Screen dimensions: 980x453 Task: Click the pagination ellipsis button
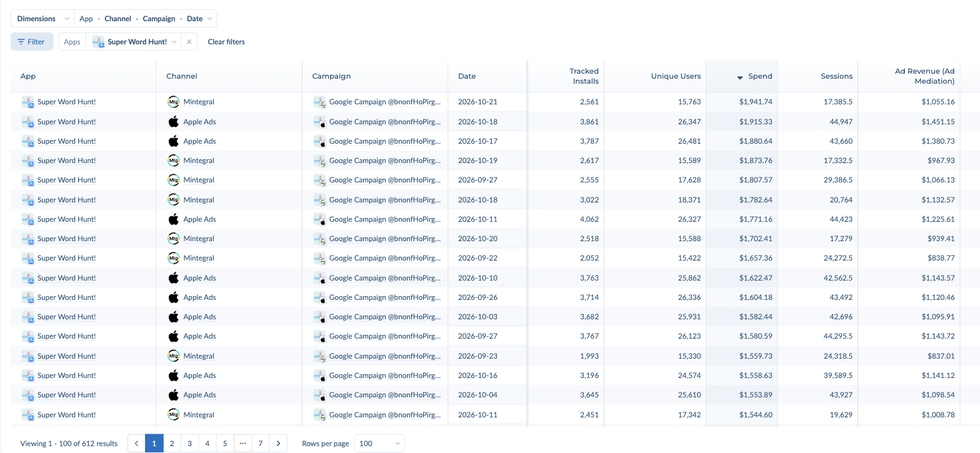pyautogui.click(x=243, y=444)
